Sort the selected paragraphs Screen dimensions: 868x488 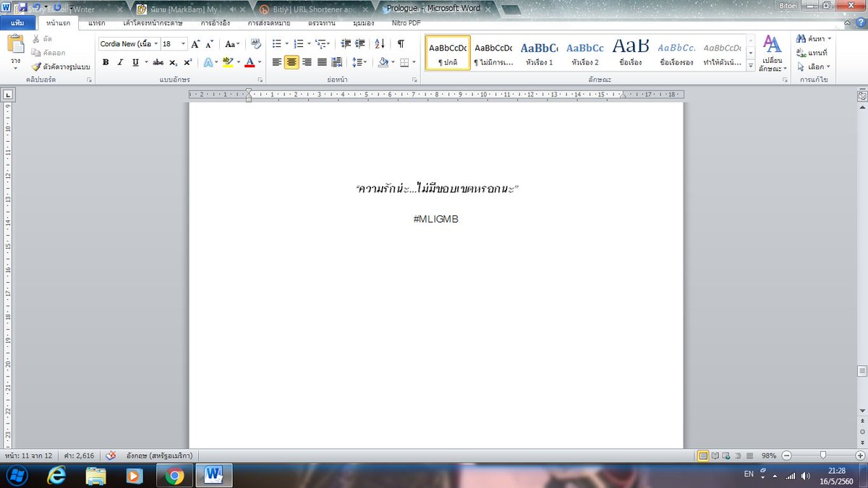(x=380, y=44)
